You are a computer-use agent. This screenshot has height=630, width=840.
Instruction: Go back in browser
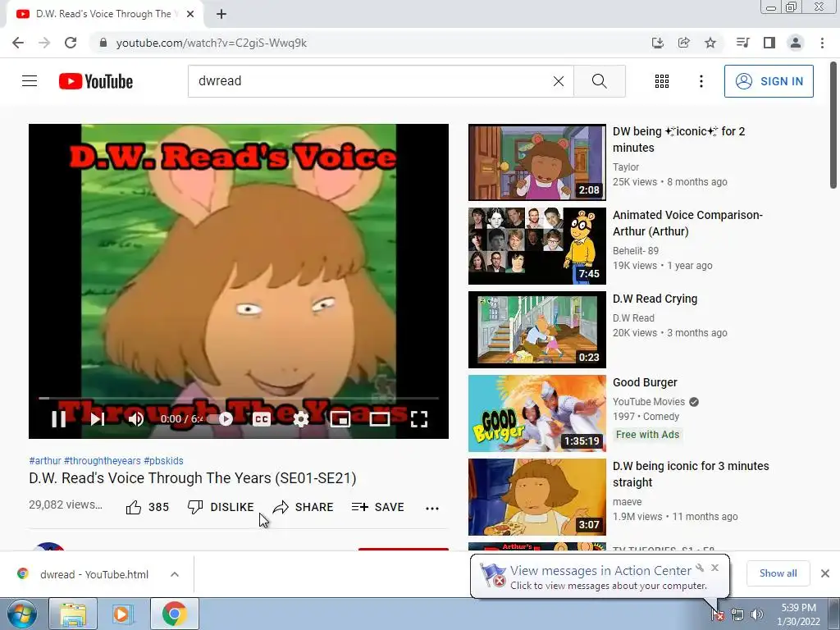(x=18, y=43)
